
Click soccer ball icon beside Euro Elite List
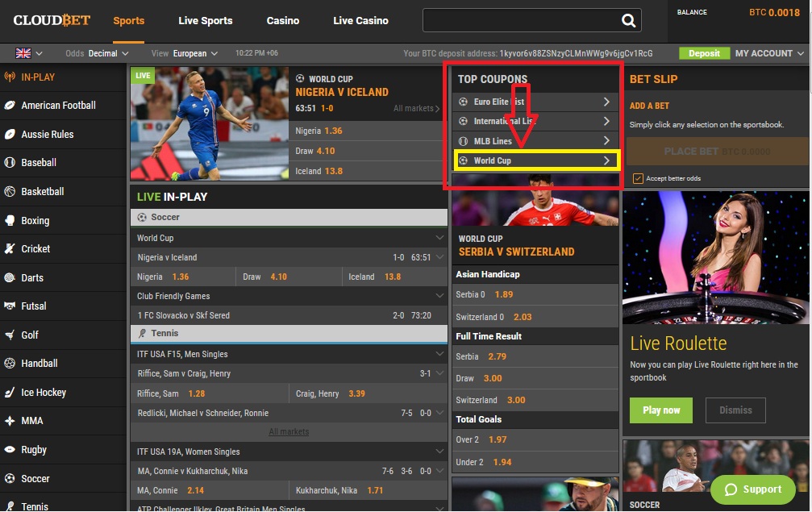click(x=464, y=102)
